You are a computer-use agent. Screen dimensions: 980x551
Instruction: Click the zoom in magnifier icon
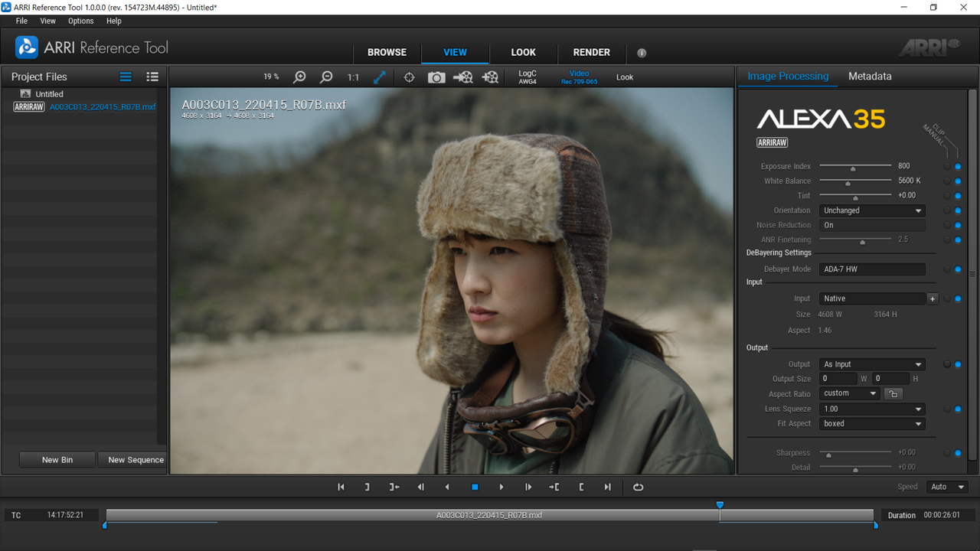pyautogui.click(x=300, y=77)
